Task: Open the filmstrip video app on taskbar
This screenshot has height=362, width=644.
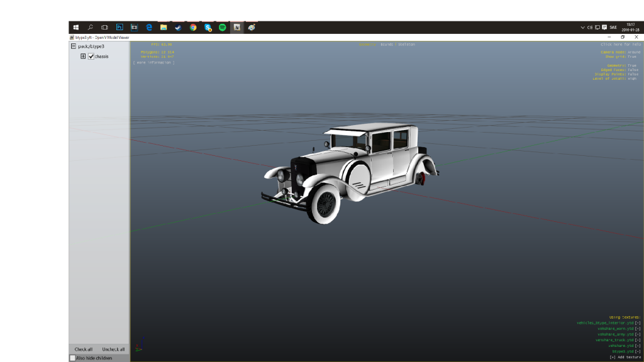Action: [135, 28]
